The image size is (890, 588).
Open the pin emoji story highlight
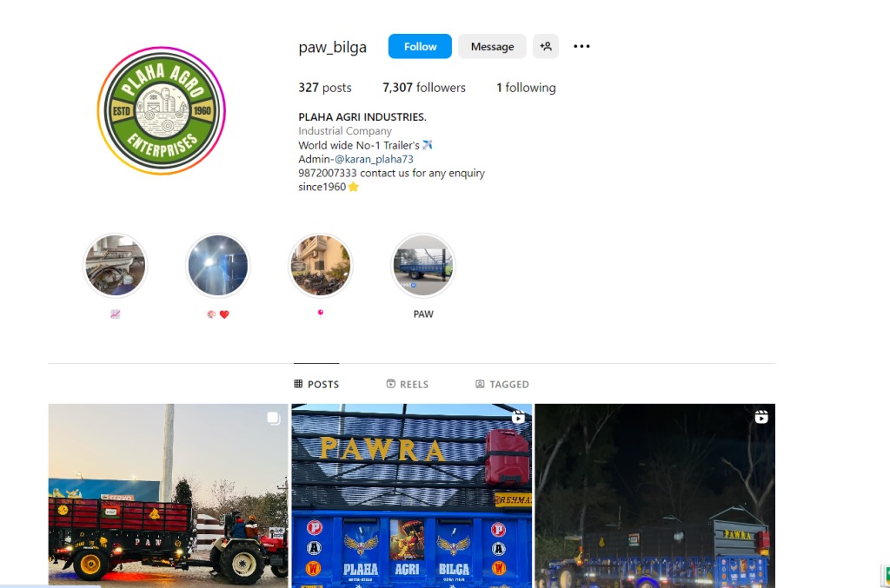click(x=320, y=266)
